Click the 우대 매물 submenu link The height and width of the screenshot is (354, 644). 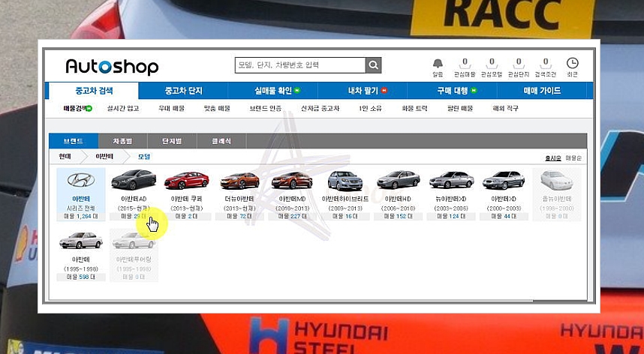click(x=171, y=108)
